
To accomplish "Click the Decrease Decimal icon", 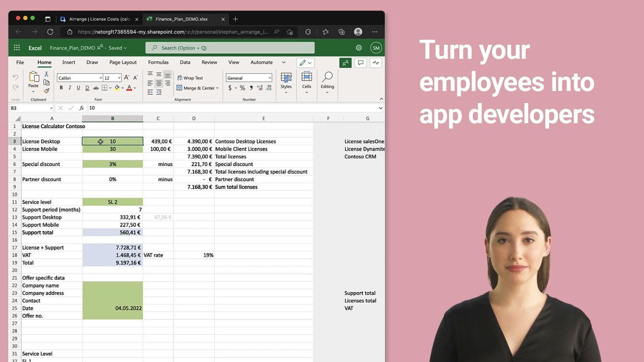I will [x=268, y=88].
